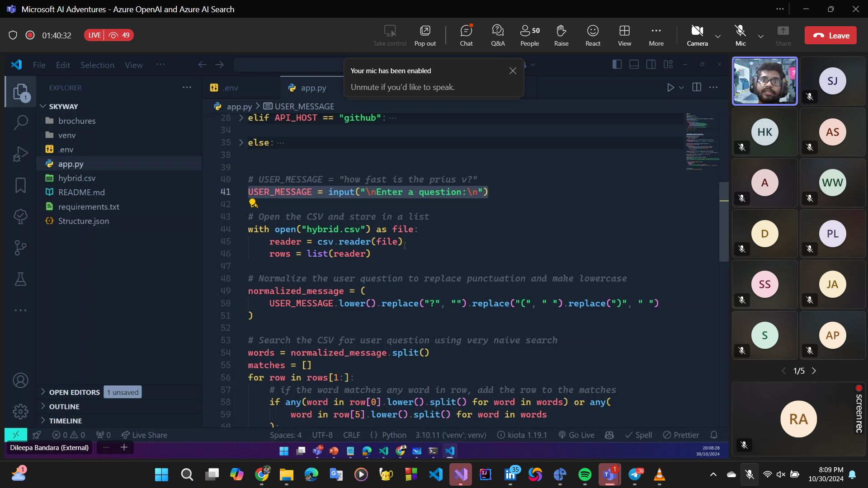Toggle the secondary side bar layout
The width and height of the screenshot is (868, 488).
651,65
